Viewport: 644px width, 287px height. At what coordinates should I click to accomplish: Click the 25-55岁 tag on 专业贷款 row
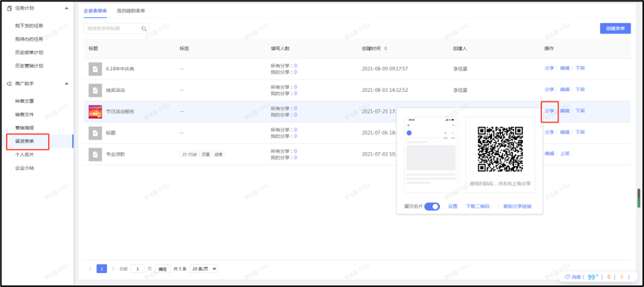pos(188,154)
